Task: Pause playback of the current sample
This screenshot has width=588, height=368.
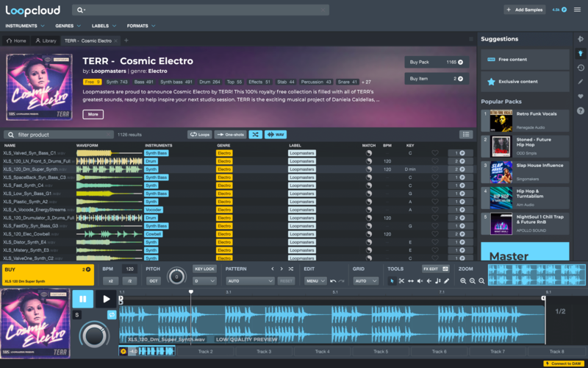Action: point(82,300)
